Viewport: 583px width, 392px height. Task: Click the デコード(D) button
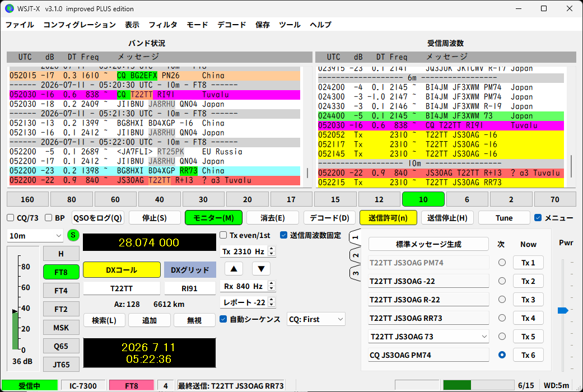329,218
